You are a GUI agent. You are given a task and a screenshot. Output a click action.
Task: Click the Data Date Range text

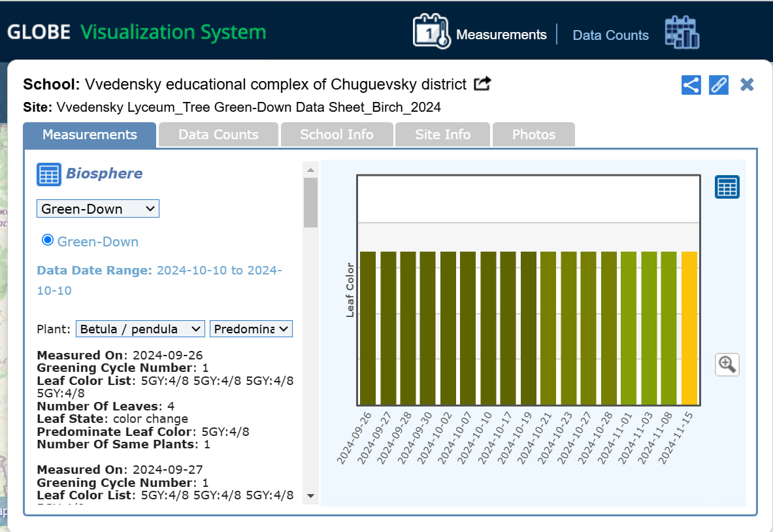159,280
